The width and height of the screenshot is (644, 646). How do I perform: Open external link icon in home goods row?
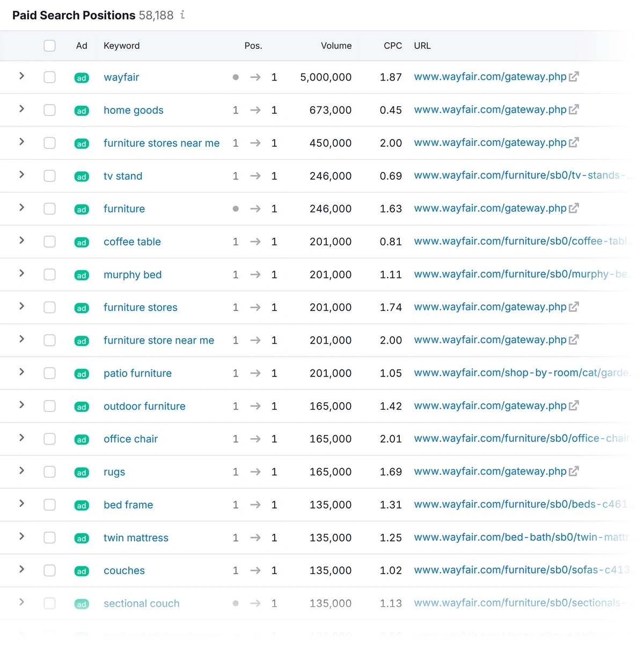click(574, 110)
